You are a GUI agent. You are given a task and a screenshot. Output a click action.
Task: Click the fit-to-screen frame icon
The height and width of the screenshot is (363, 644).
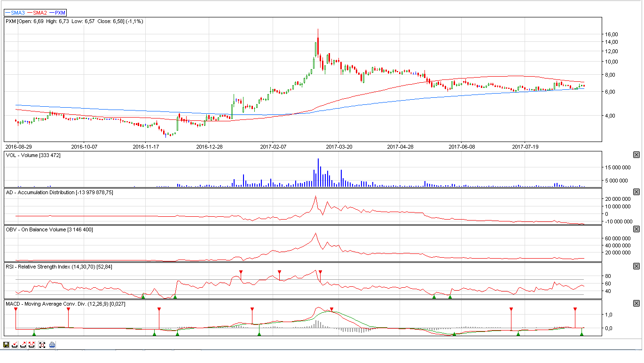(42, 345)
